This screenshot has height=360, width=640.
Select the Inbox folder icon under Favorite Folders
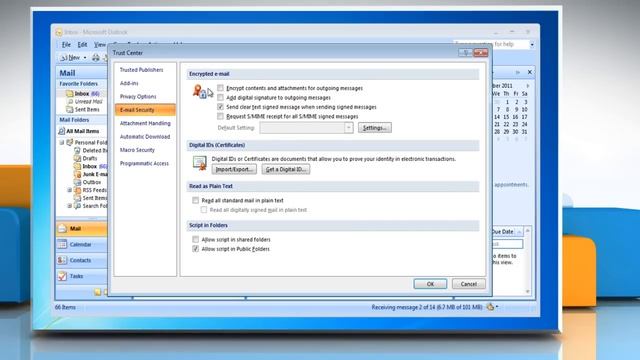[x=70, y=93]
